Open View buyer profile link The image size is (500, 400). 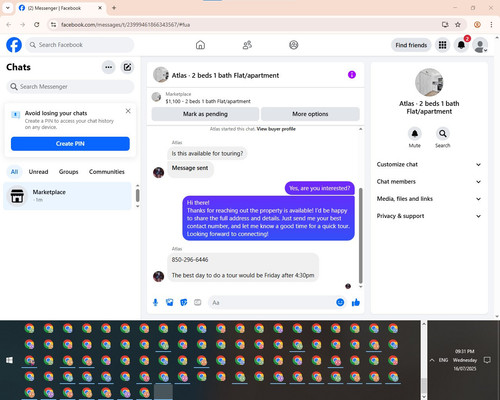tap(276, 129)
